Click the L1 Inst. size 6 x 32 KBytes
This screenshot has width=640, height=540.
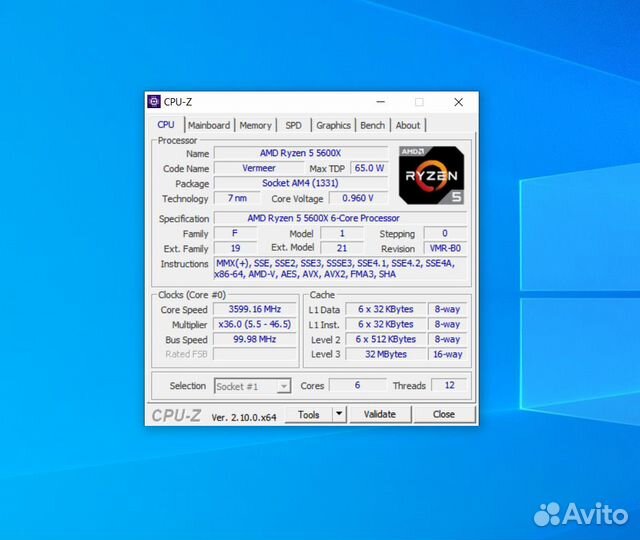(386, 324)
